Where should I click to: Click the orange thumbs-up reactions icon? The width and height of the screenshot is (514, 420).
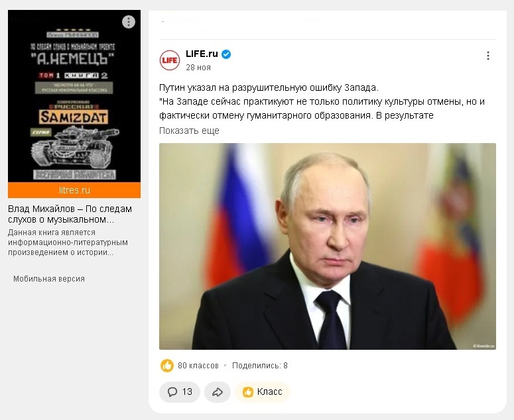coord(167,365)
